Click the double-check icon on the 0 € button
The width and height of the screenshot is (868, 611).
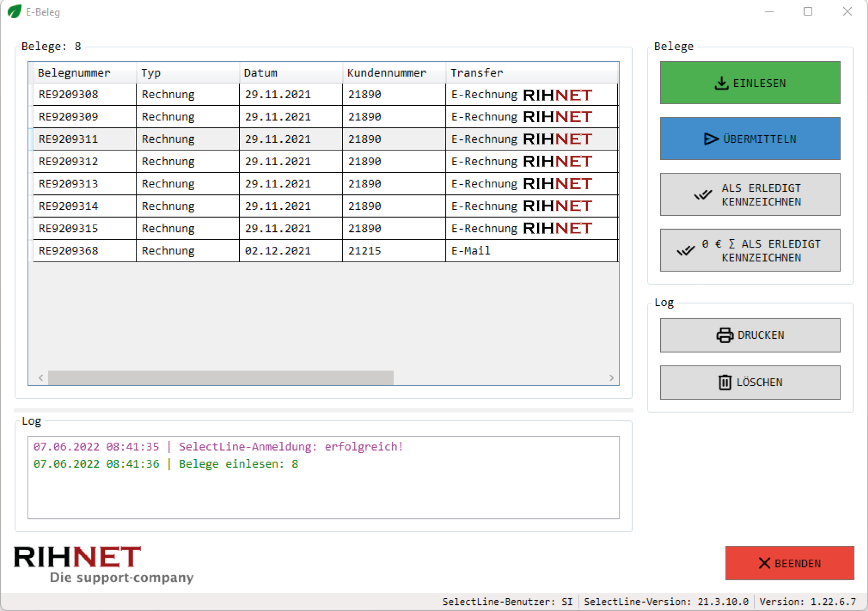click(686, 250)
